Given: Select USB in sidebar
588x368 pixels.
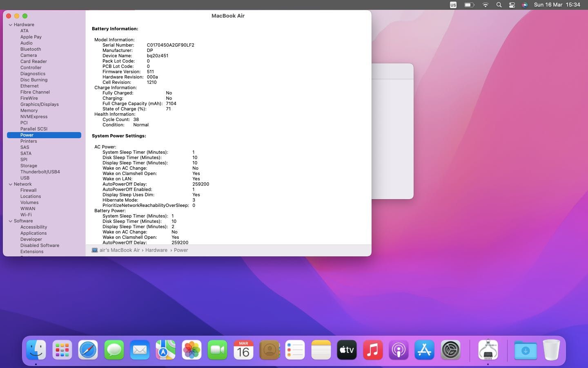Looking at the screenshot, I should point(25,178).
